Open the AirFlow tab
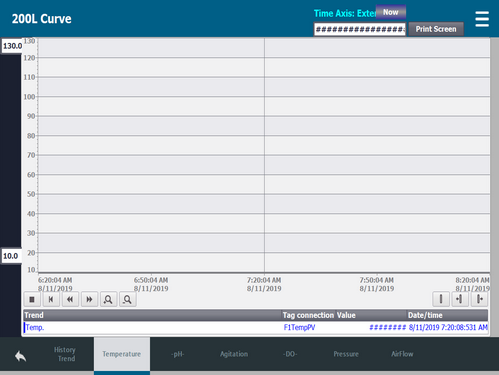 [x=402, y=354]
